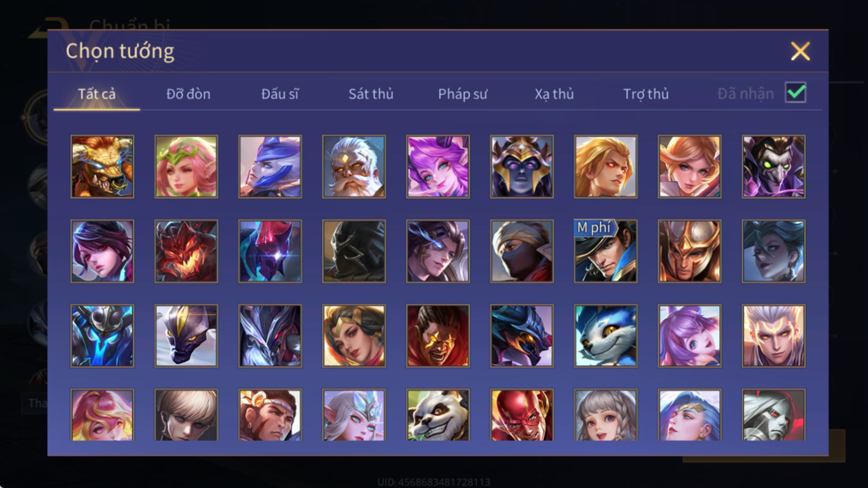Pick the blue fox hero portrait
Viewport: 868px width, 488px height.
click(x=605, y=336)
